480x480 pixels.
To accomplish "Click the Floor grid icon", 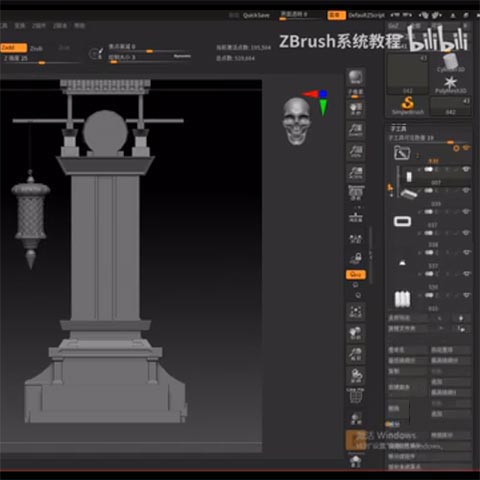I will pos(356,217).
